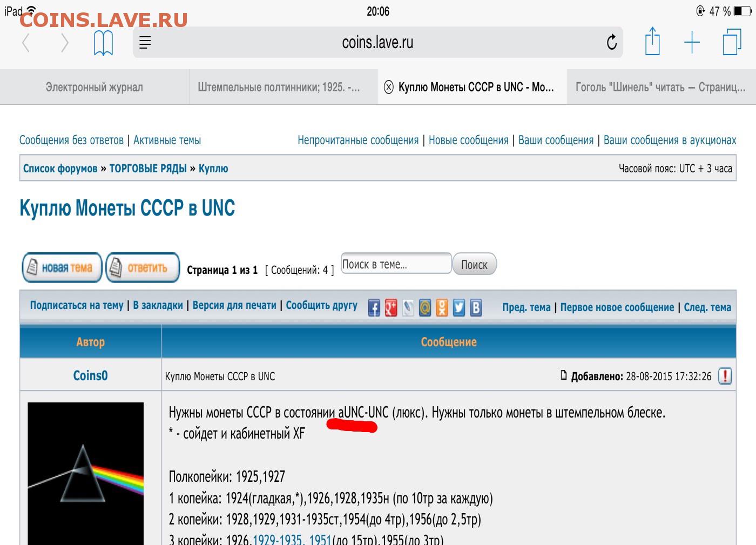Open 'Версия для печати'
This screenshot has width=756, height=545.
[x=234, y=306]
